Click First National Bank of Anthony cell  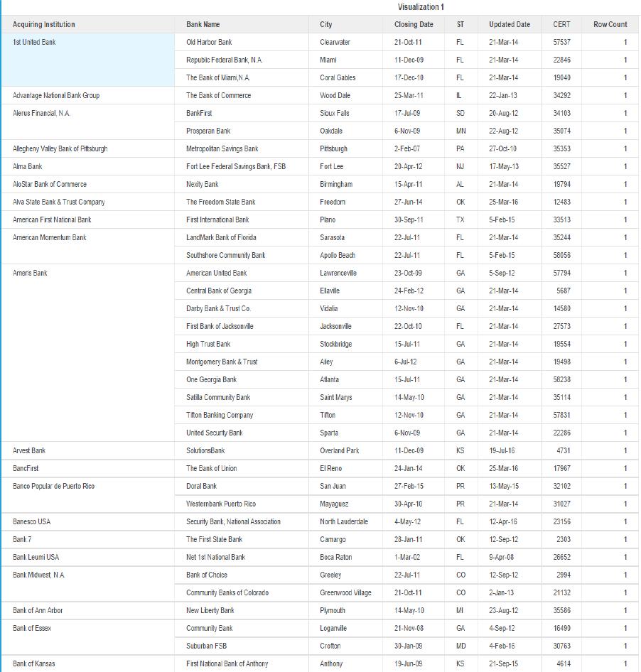click(242, 664)
